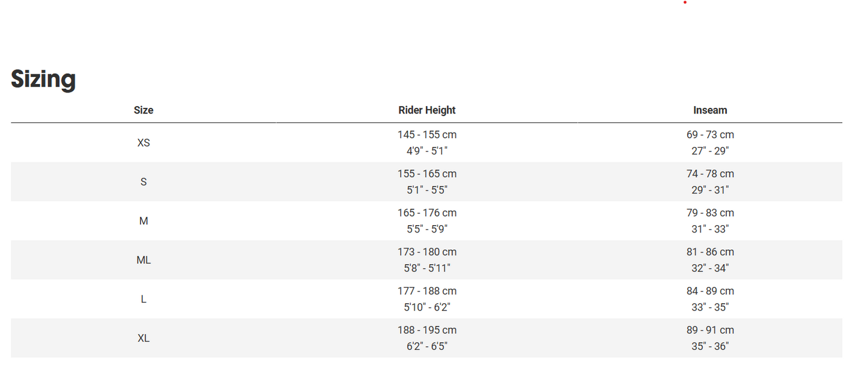This screenshot has width=868, height=368.
Task: Select the 89 - 91 cm inseam cell
Action: click(710, 330)
